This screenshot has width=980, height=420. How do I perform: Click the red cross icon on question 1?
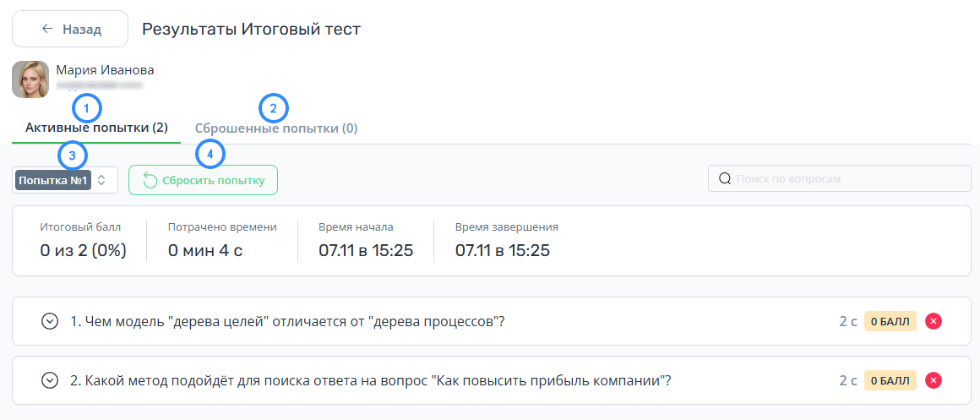click(934, 321)
